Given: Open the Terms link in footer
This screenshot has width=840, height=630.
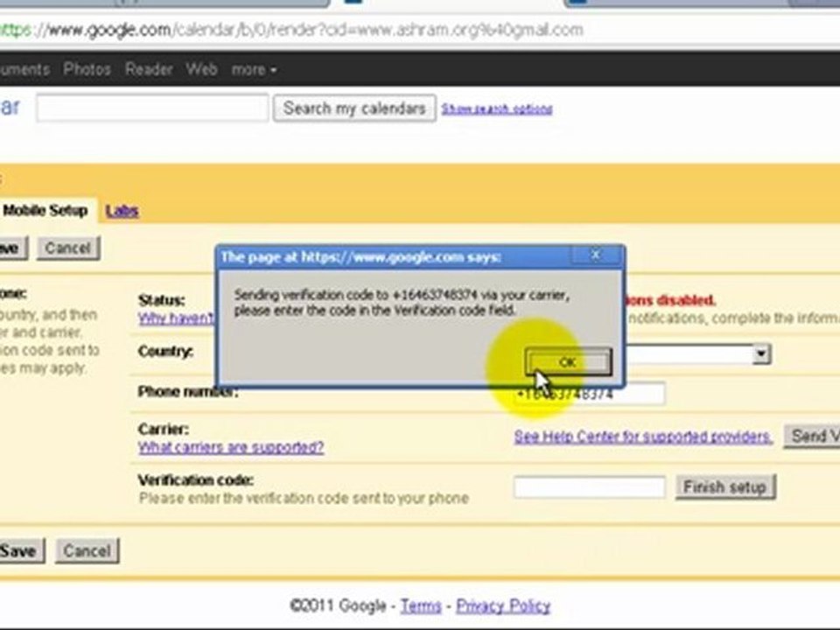Looking at the screenshot, I should click(421, 605).
